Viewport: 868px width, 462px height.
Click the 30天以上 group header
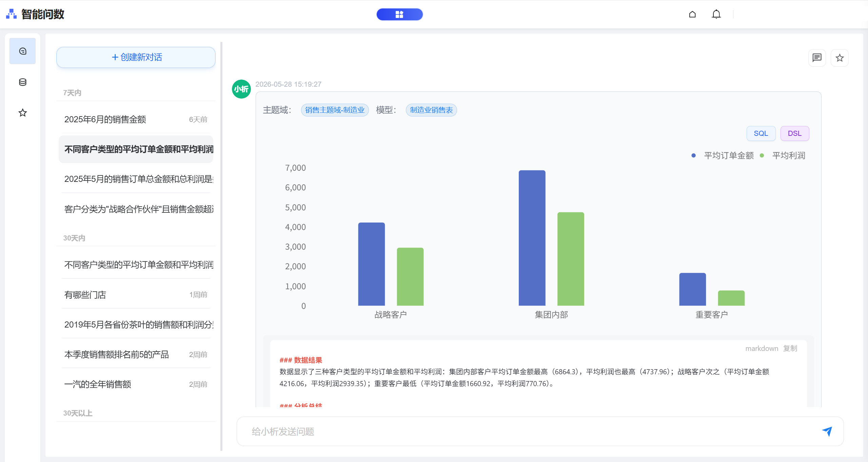[78, 413]
